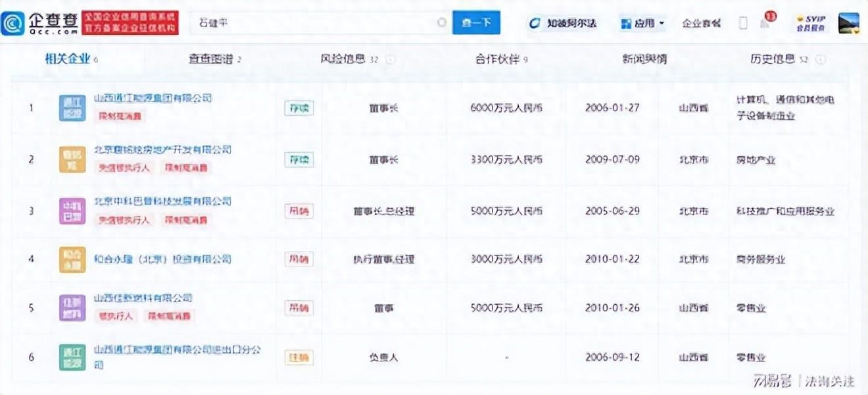Click the date 2005-06-29
This screenshot has width=868, height=395.
(x=612, y=211)
